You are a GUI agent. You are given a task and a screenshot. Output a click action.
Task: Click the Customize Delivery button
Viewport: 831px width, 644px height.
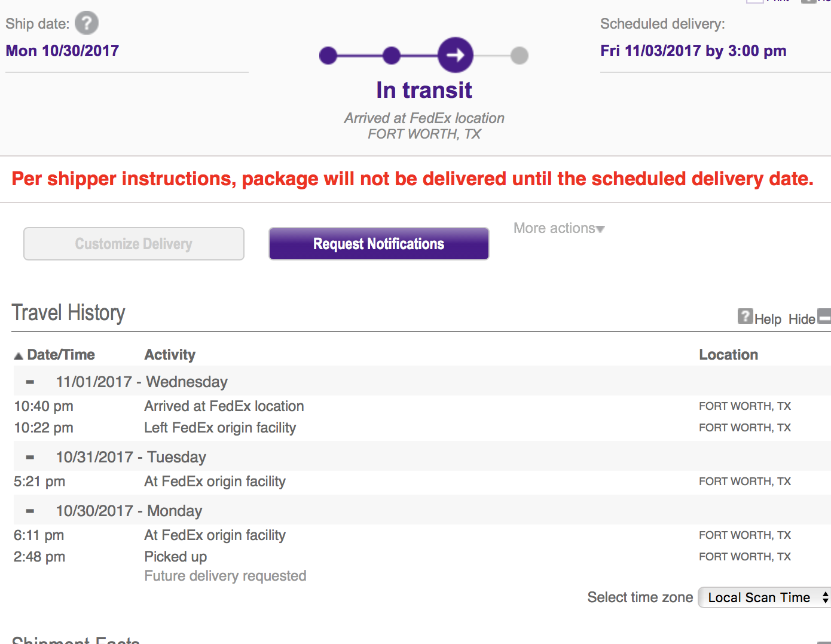pyautogui.click(x=134, y=244)
